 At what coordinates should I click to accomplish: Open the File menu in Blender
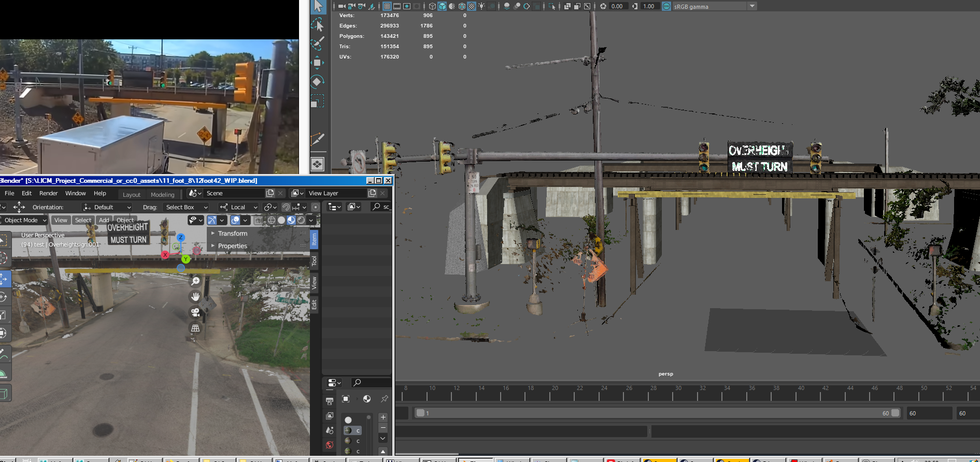(x=9, y=193)
